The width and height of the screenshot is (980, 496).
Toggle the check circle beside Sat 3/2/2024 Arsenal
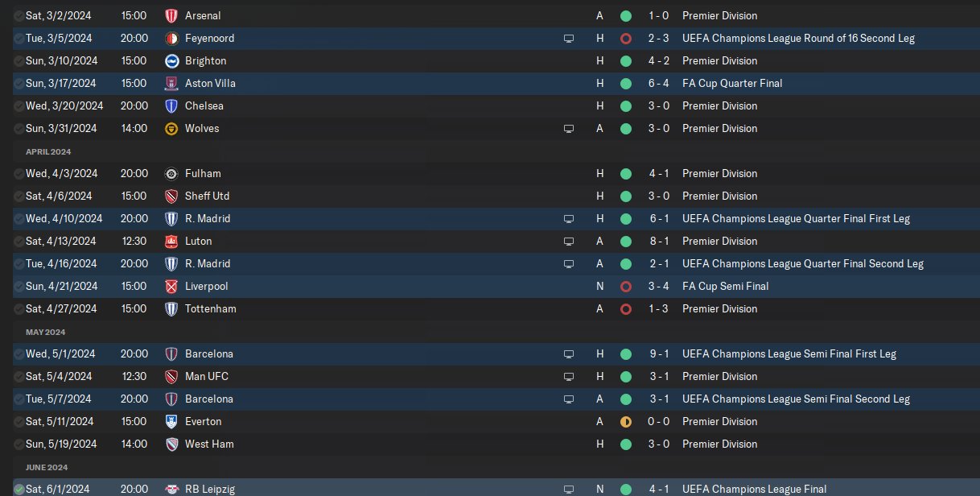[x=19, y=15]
